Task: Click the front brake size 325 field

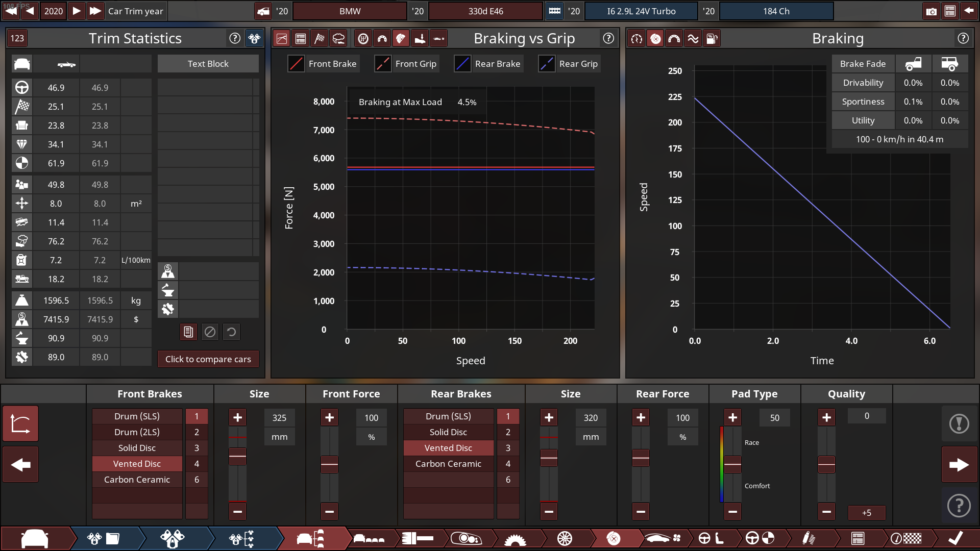Action: tap(279, 417)
